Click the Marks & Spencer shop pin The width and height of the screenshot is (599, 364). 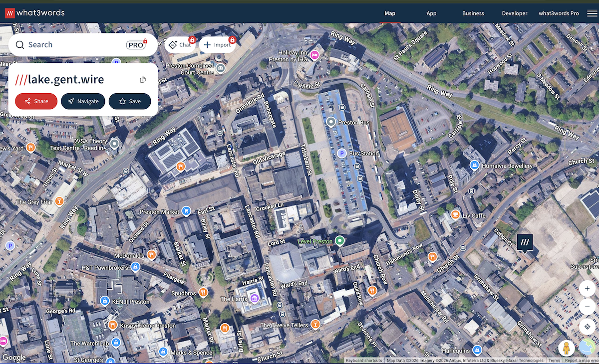tap(163, 353)
